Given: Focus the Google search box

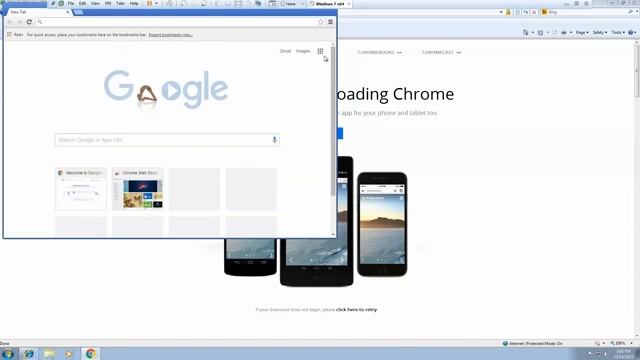Looking at the screenshot, I should (167, 140).
